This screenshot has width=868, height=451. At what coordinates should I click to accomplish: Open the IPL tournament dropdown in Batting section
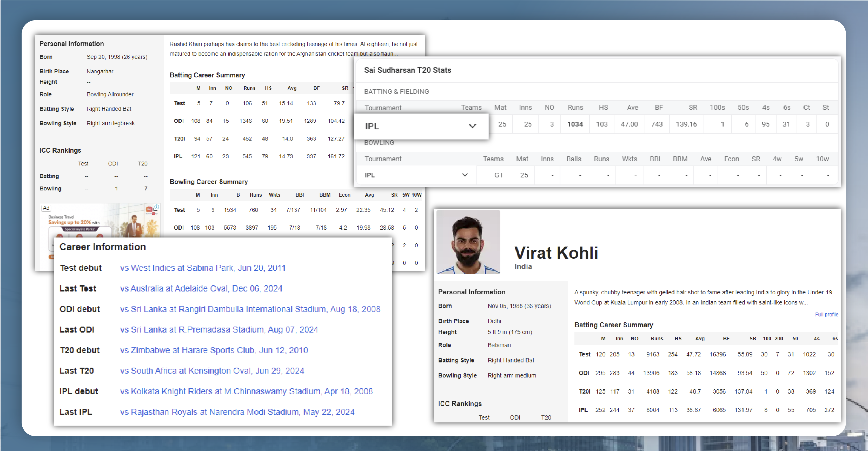coord(421,126)
